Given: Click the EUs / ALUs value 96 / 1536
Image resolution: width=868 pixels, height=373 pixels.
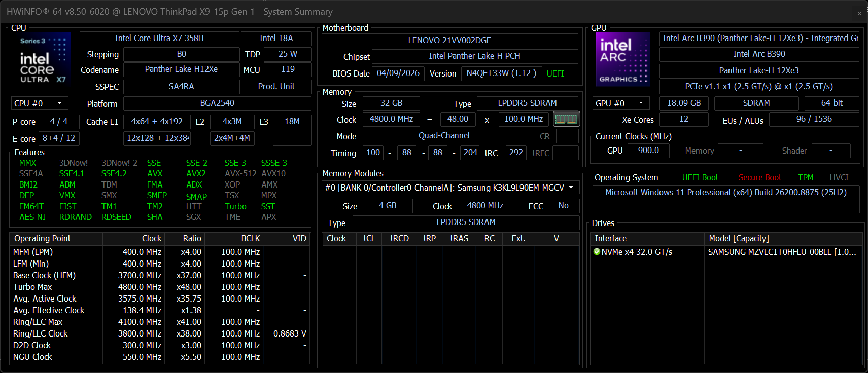Looking at the screenshot, I should (814, 119).
